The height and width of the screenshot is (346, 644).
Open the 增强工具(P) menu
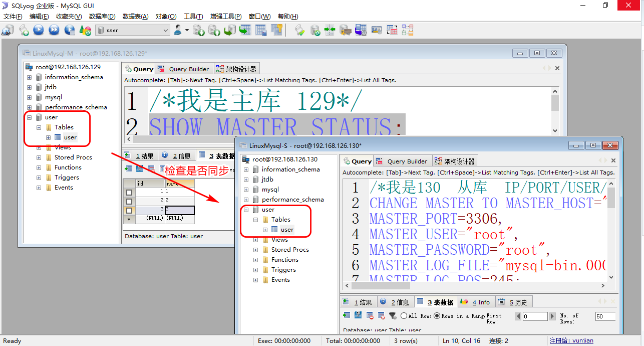[226, 17]
